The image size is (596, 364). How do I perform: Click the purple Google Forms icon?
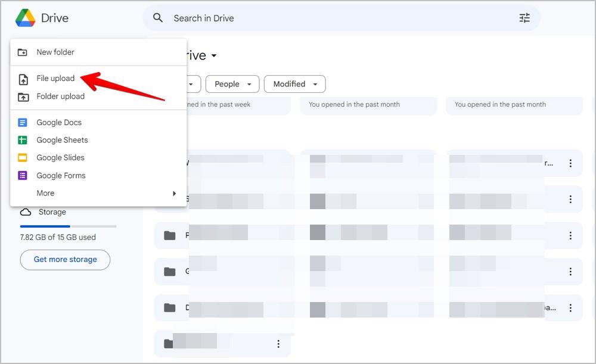coord(23,175)
